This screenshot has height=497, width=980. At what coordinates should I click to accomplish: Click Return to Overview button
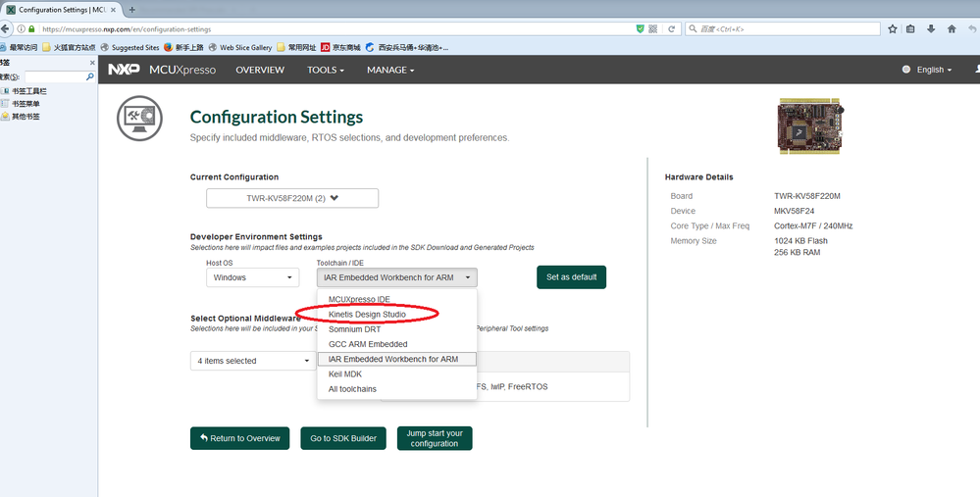point(240,438)
